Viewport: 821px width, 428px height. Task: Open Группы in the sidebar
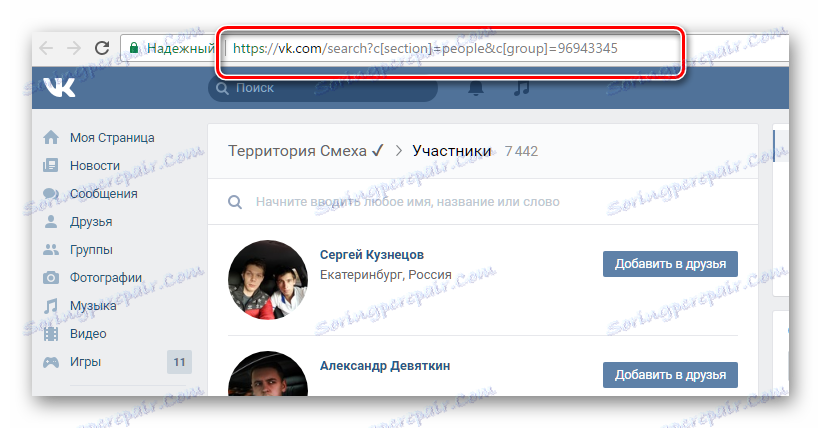pos(91,250)
